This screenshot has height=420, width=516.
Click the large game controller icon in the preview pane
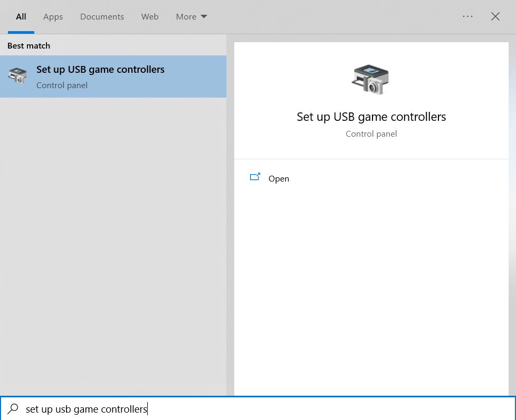370,80
